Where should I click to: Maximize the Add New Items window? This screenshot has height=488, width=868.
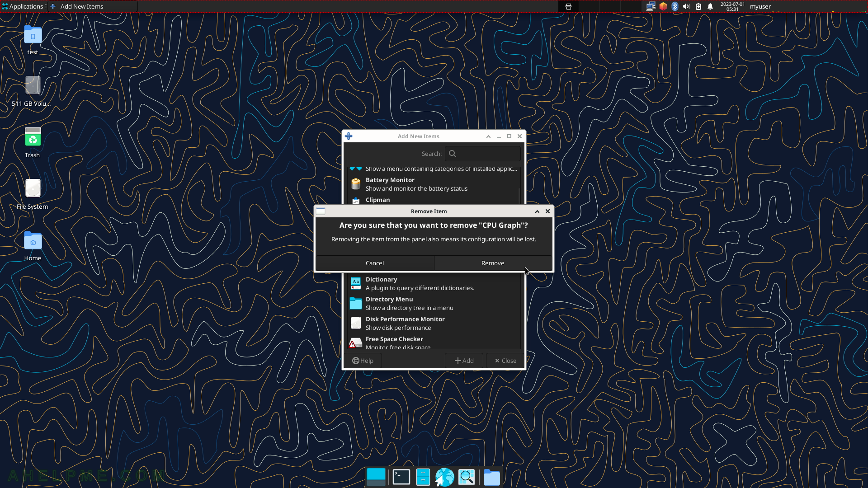(x=509, y=136)
